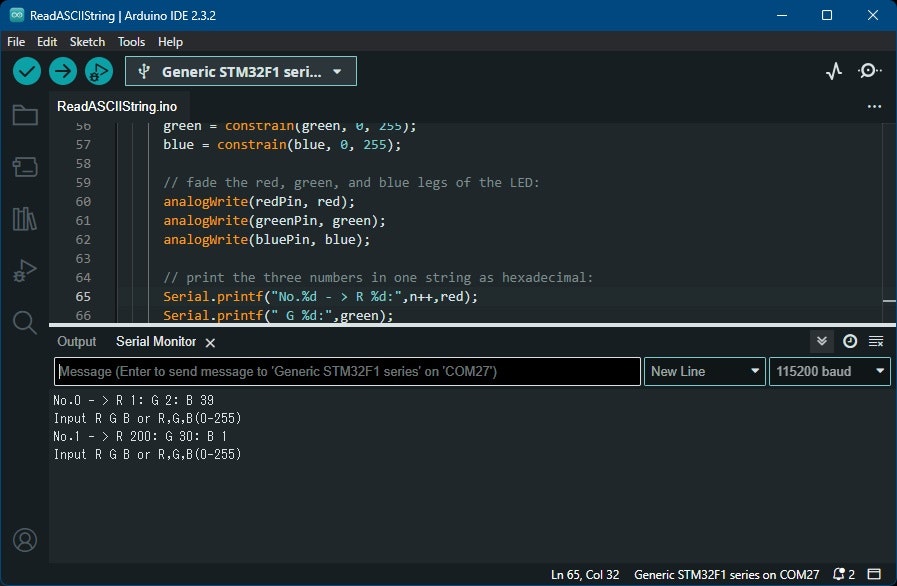
Task: Click the "print the three numbers" comment line
Action: [x=378, y=278]
